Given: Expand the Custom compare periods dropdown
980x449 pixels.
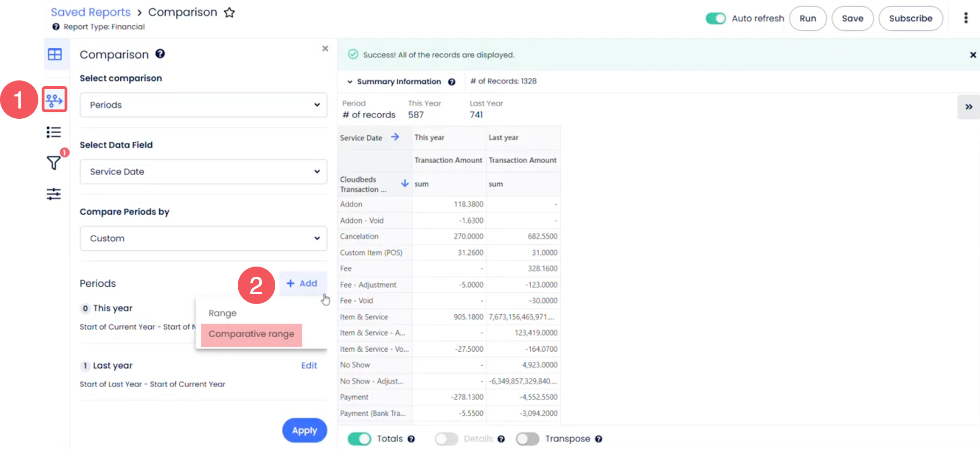Looking at the screenshot, I should point(203,239).
